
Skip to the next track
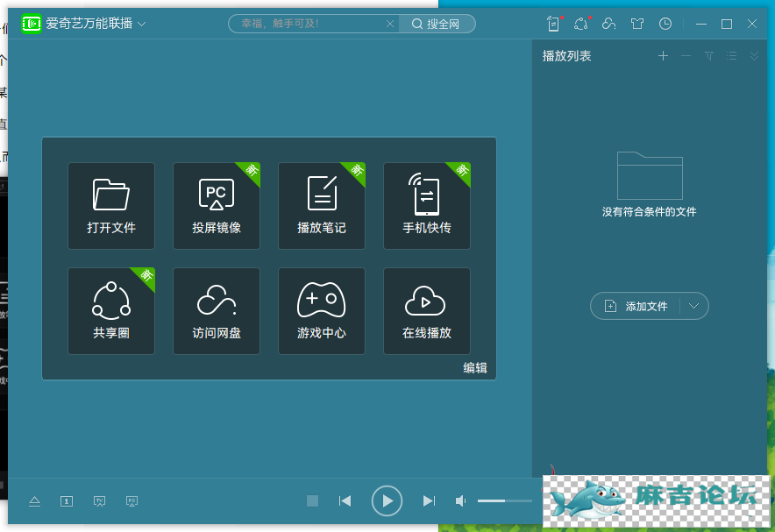429,500
